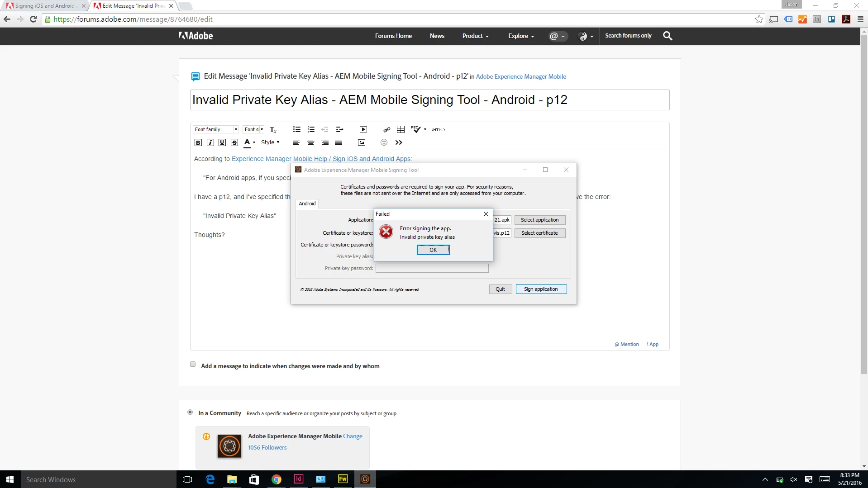This screenshot has height=488, width=868.
Task: Open the '1056 Followers' link
Action: [x=267, y=448]
